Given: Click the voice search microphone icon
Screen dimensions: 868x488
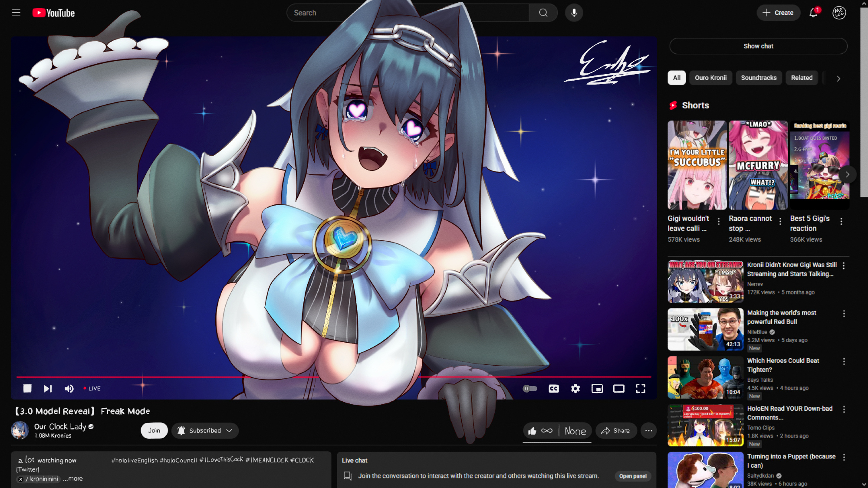Looking at the screenshot, I should (574, 13).
